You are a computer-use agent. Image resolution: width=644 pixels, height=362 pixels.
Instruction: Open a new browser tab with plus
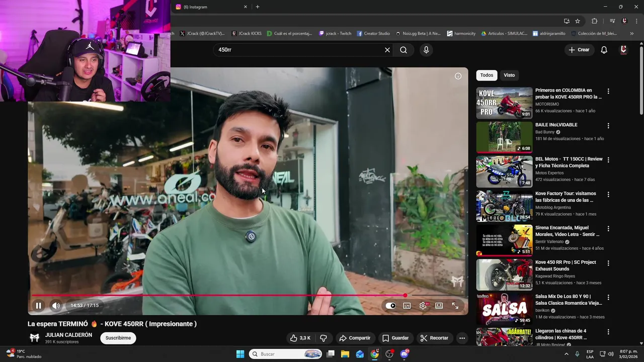coord(258,7)
